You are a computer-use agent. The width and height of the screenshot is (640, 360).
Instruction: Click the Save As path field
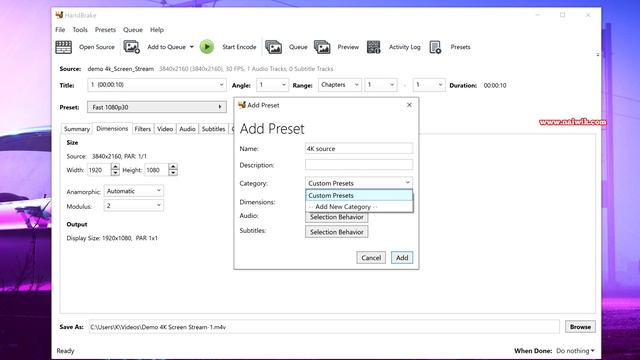point(324,327)
